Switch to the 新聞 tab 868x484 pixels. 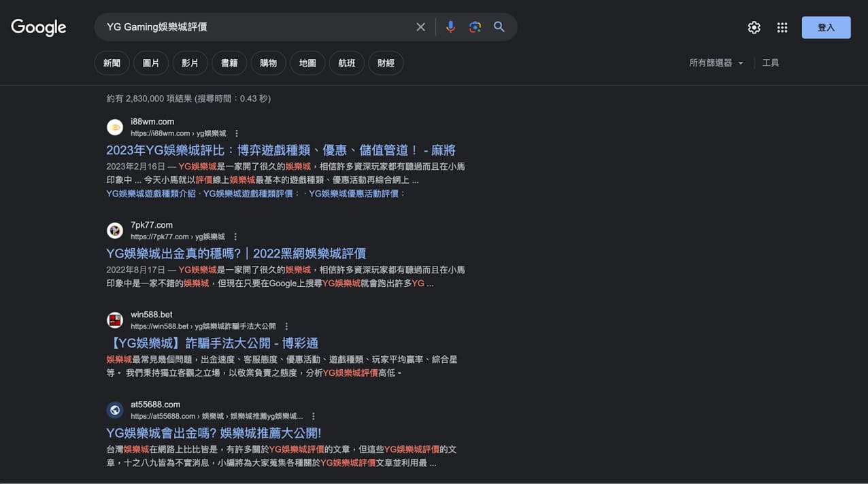112,63
